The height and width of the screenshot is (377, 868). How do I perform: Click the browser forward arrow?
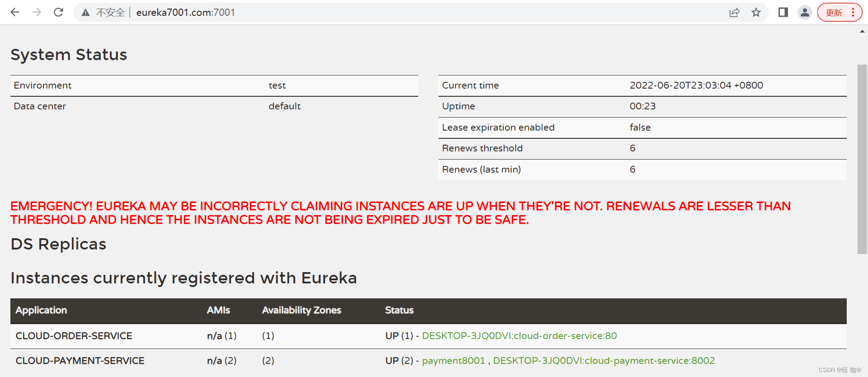click(x=37, y=12)
